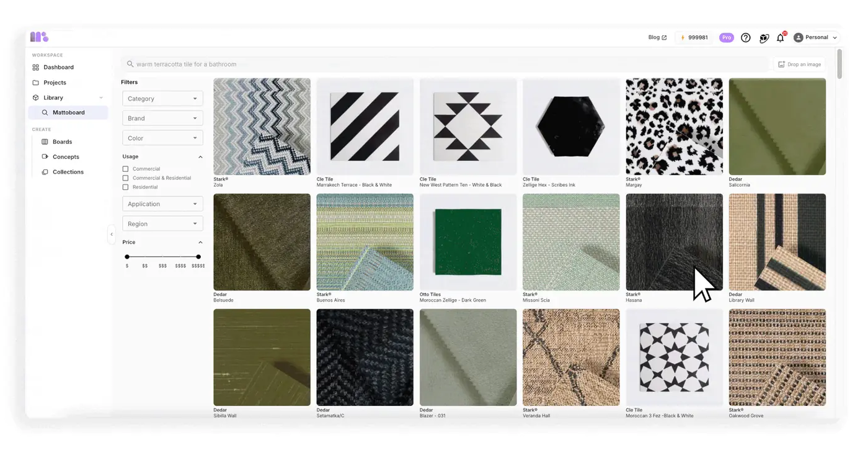The height and width of the screenshot is (471, 868).
Task: Click the credits lightning bolt icon
Action: click(683, 38)
